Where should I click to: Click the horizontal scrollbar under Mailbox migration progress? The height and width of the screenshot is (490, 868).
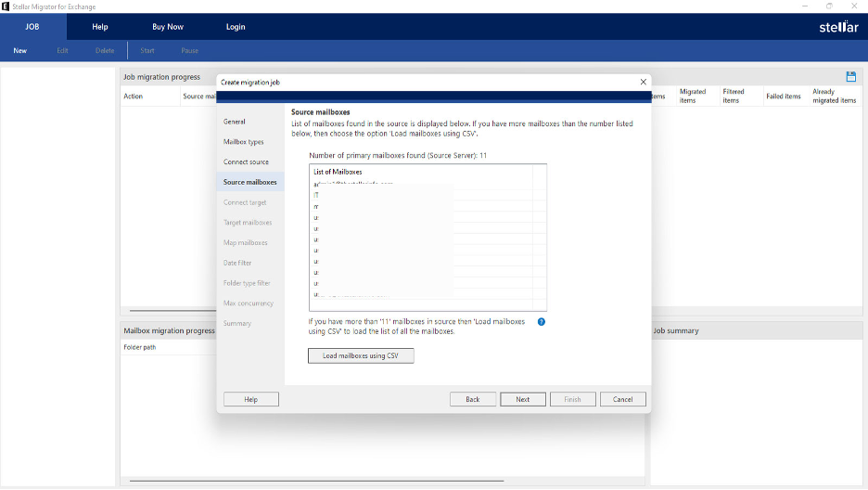(x=316, y=481)
